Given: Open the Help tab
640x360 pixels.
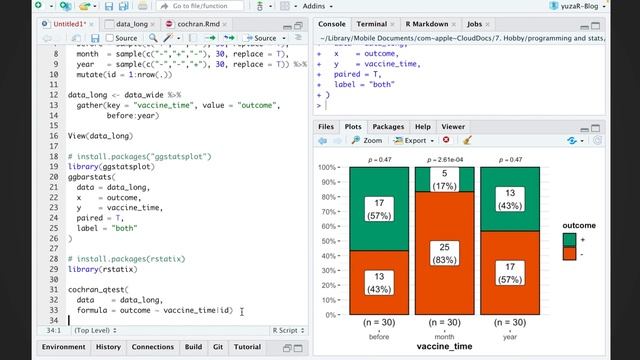Looking at the screenshot, I should coord(422,127).
